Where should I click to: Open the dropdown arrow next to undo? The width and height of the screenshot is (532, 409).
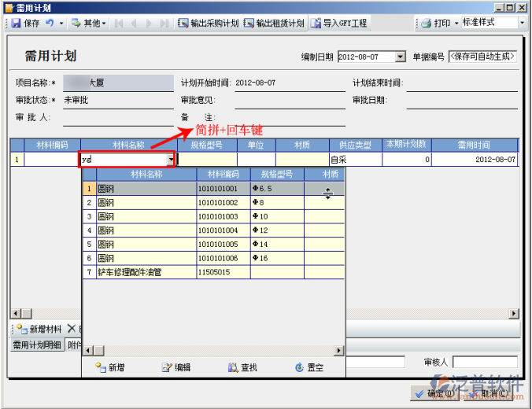pos(61,24)
